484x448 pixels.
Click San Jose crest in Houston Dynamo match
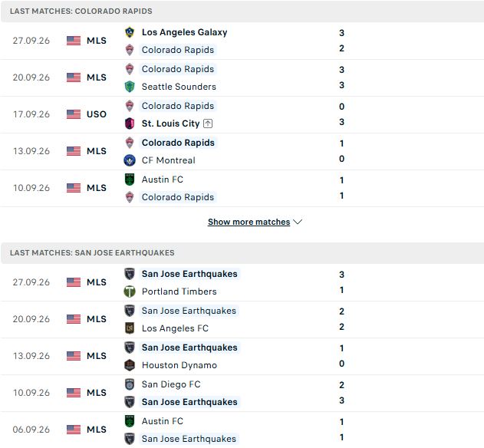[130, 348]
